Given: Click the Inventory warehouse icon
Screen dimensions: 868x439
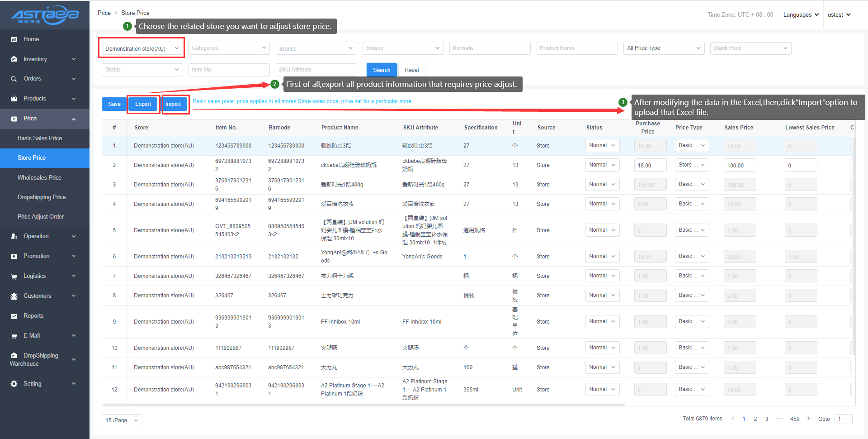Looking at the screenshot, I should click(14, 59).
